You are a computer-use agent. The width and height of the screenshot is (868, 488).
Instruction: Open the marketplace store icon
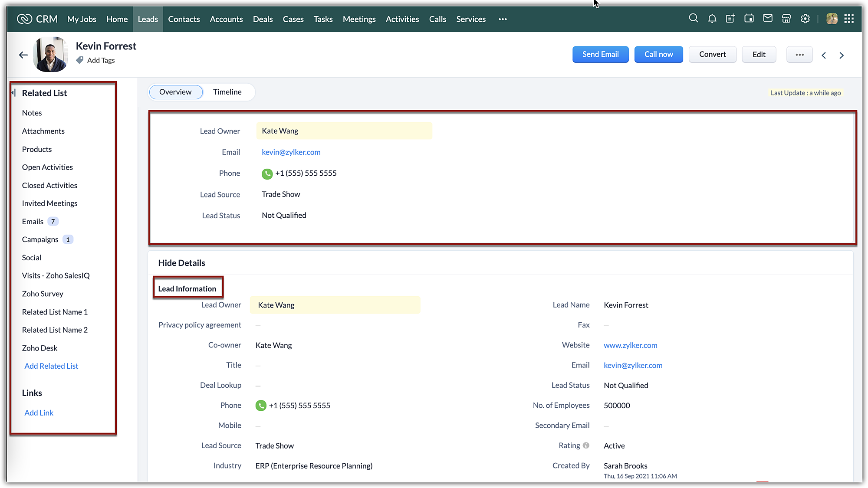point(786,19)
